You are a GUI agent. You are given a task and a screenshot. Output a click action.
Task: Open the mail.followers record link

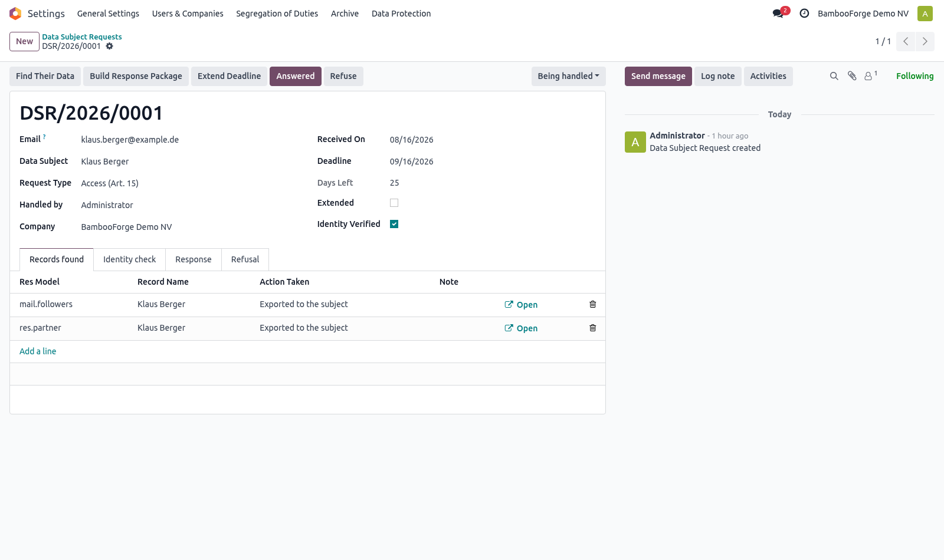point(521,305)
